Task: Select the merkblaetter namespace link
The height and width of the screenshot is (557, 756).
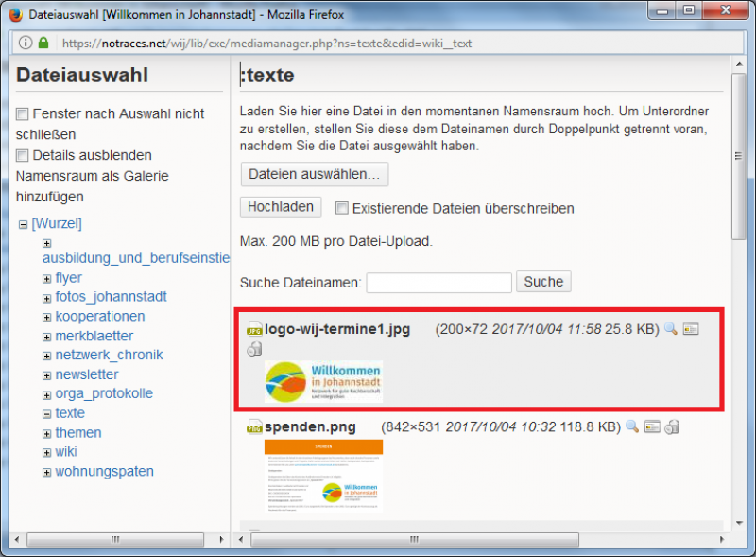Action: 94,336
